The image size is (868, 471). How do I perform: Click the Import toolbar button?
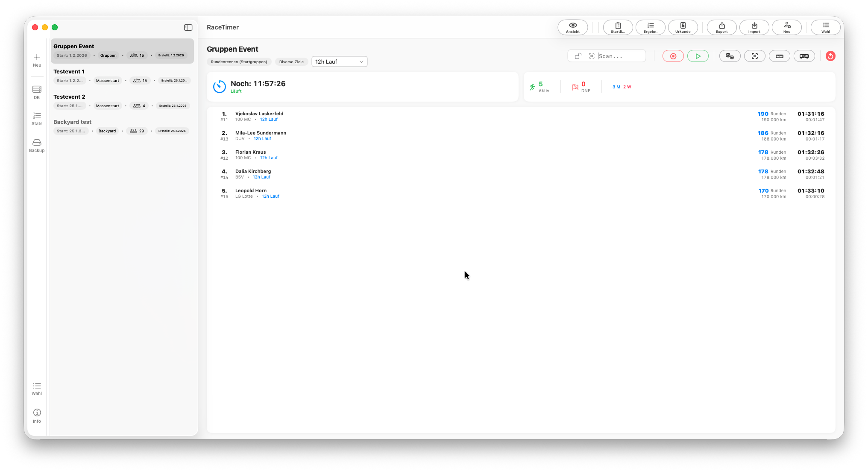[x=754, y=27]
